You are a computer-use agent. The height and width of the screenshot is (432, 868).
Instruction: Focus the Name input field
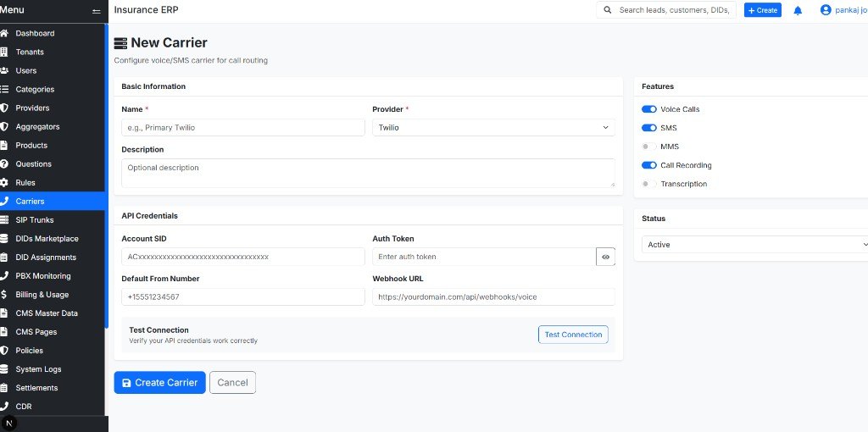[243, 127]
